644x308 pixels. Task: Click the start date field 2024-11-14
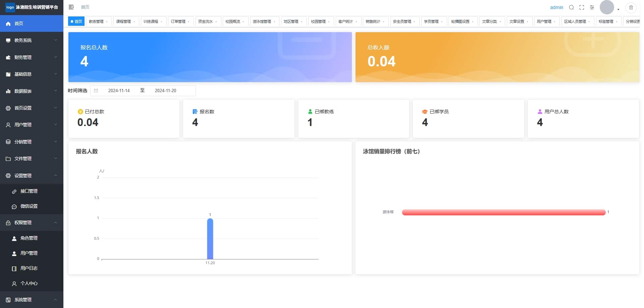(119, 90)
